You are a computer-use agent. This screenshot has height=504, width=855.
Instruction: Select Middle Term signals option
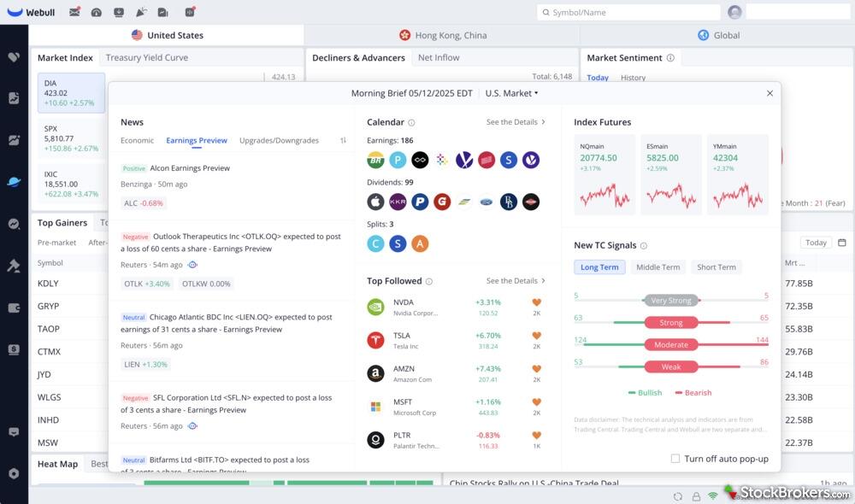[x=657, y=267]
